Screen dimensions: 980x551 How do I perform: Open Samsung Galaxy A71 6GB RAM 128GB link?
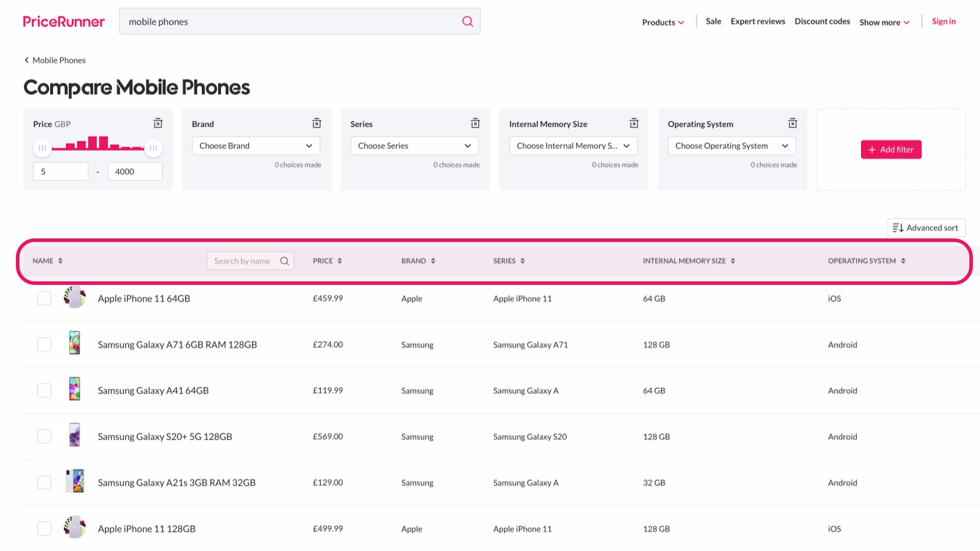[177, 344]
